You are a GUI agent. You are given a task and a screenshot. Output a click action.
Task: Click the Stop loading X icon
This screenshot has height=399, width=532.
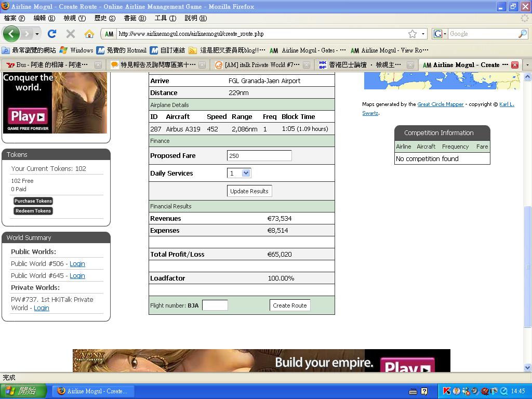click(x=71, y=34)
